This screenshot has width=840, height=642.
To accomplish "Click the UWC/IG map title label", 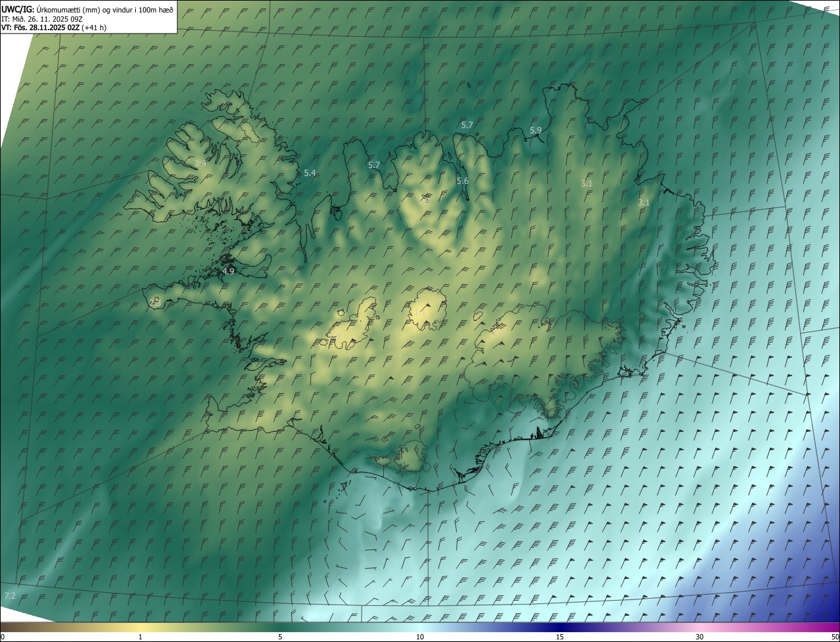I will tap(18, 9).
